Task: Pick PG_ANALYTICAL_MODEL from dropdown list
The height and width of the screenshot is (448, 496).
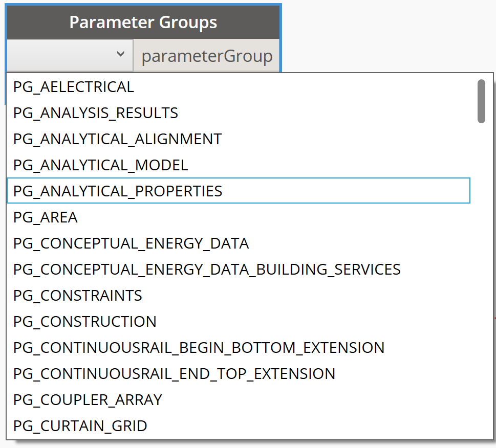Action: (100, 165)
